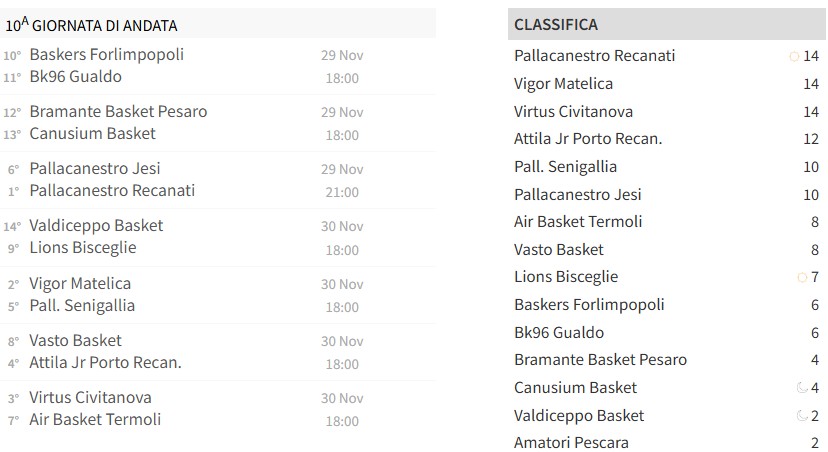Viewport: 828px width, 452px height.
Task: Click Vasto Basket in the fixture list
Action: point(76,340)
